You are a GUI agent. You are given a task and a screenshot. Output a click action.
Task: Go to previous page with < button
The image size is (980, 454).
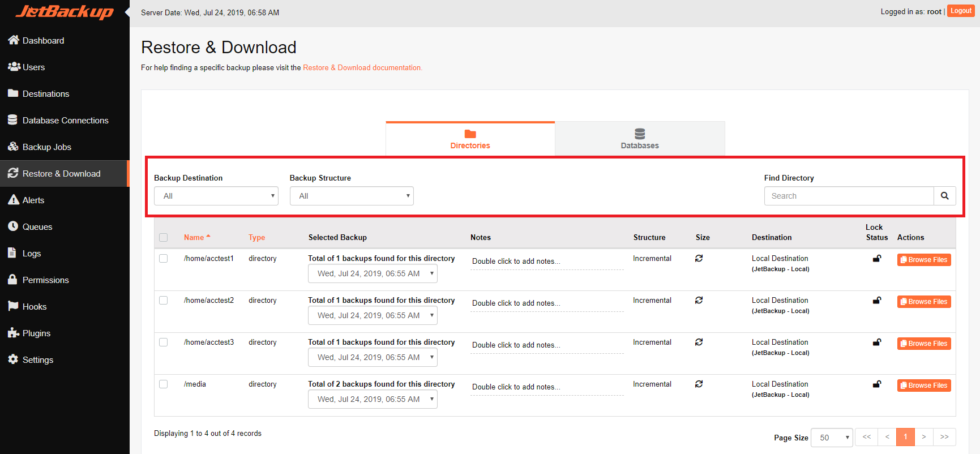pos(887,437)
